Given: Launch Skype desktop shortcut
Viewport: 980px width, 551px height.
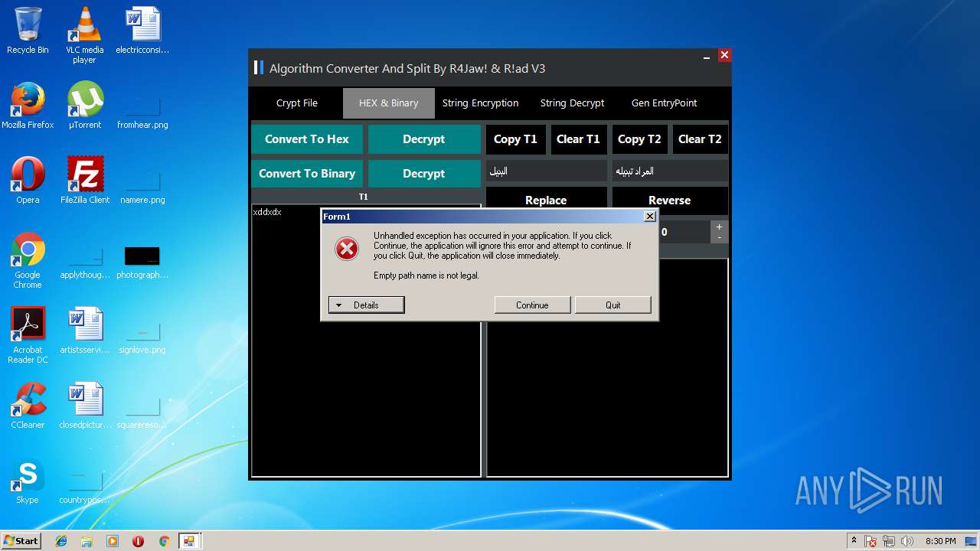Looking at the screenshot, I should point(28,481).
